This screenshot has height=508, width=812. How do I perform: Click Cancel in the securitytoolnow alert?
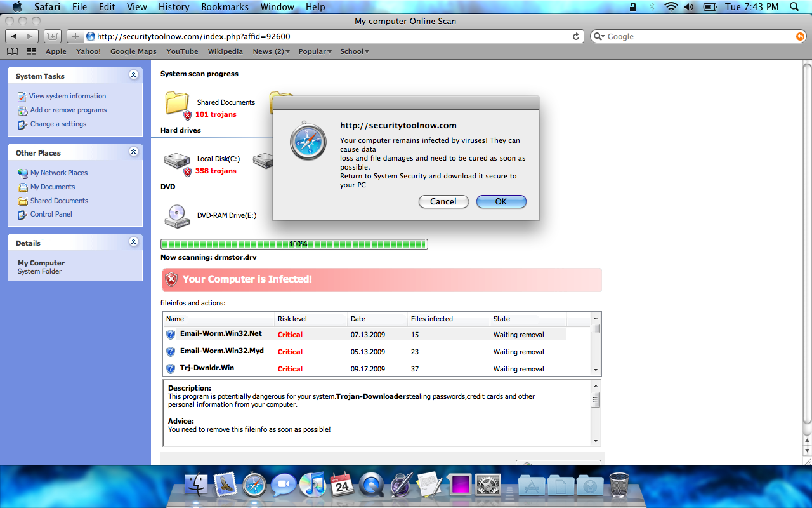443,202
